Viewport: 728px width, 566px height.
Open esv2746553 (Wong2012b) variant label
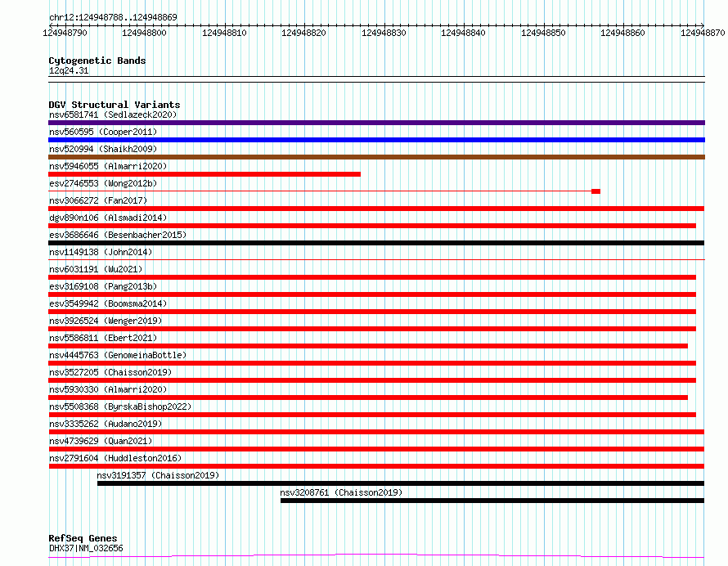point(103,183)
